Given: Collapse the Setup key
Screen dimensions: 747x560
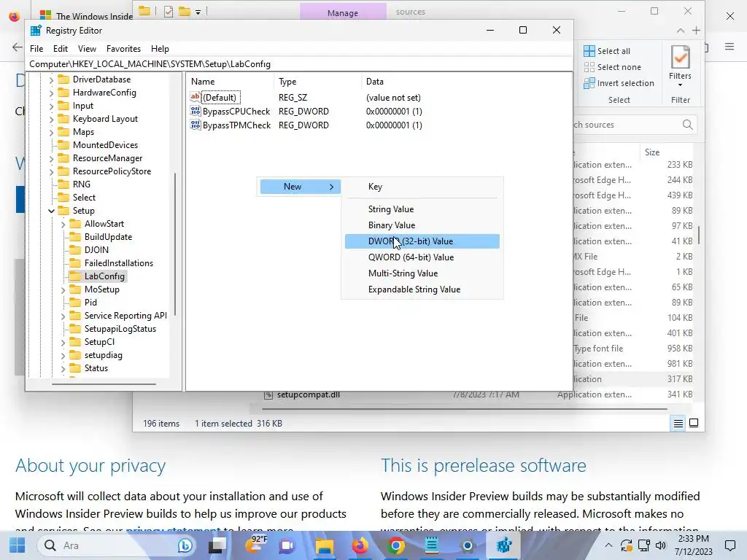Looking at the screenshot, I should coord(52,211).
